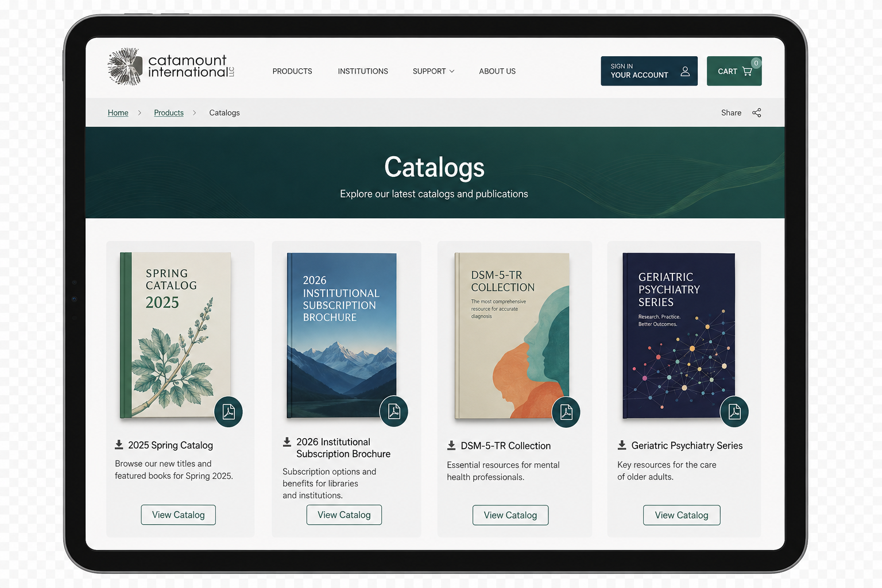Open the About Us page
The width and height of the screenshot is (882, 588).
coord(497,71)
